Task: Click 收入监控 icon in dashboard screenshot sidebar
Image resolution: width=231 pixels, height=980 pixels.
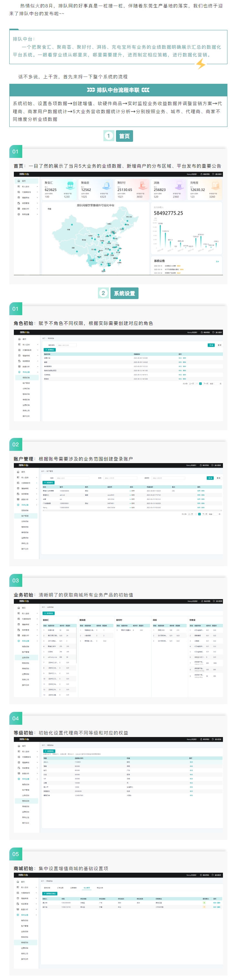Action: 18,186
